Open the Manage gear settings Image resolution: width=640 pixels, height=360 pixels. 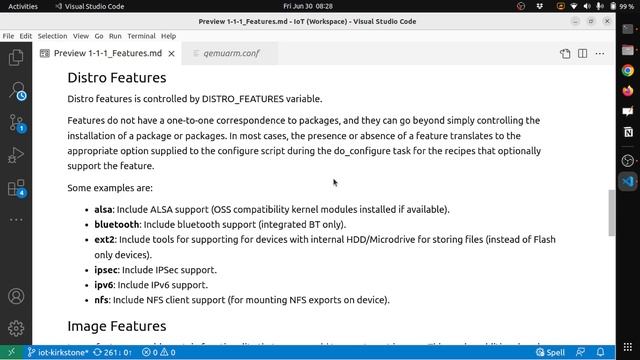pos(16,328)
